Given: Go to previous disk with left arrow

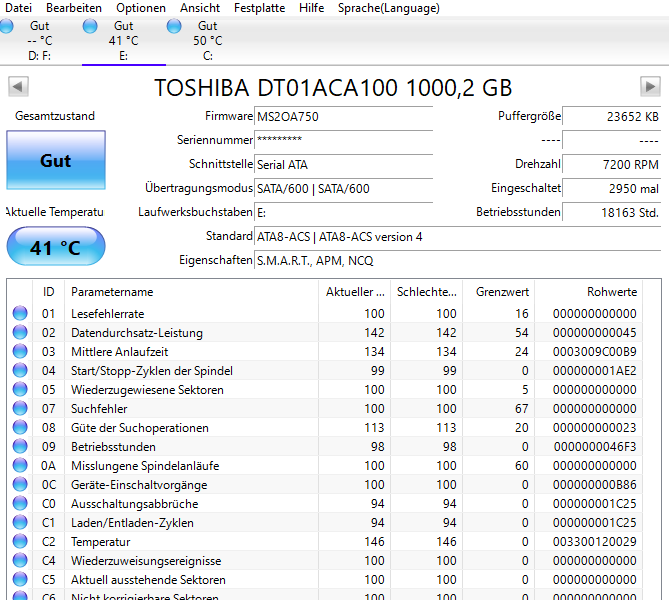Looking at the screenshot, I should (x=18, y=87).
